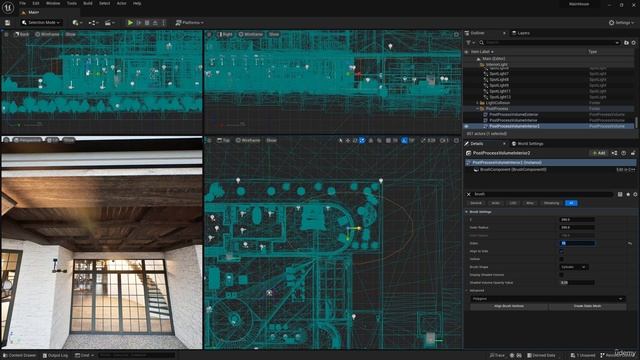Click the Align Brush Vertices button
The height and width of the screenshot is (360, 640).
point(509,306)
